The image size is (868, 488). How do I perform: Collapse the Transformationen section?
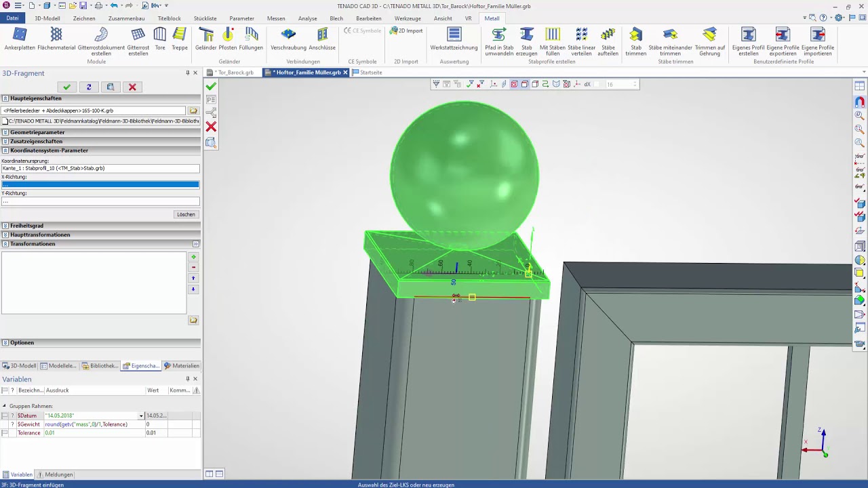[5, 243]
